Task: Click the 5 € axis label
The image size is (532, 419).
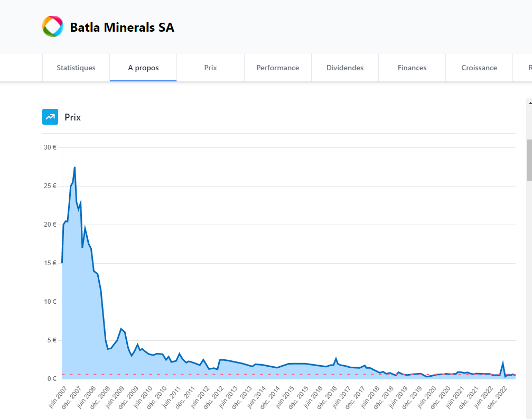Action: click(x=52, y=340)
